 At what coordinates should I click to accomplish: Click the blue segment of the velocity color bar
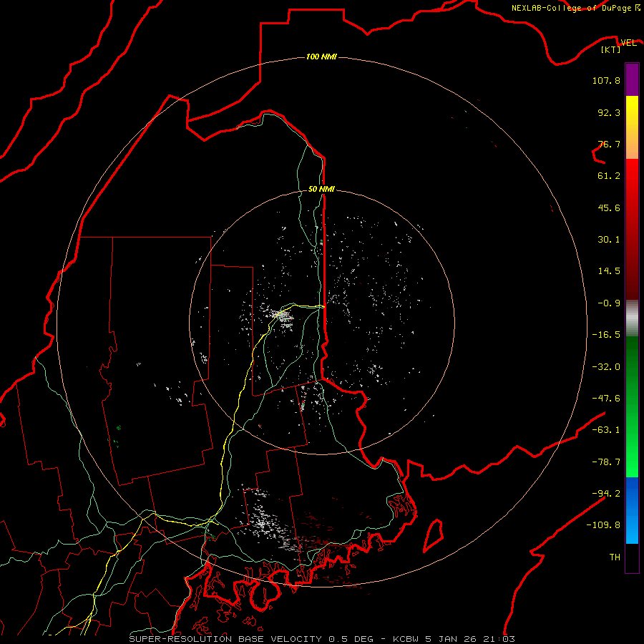point(632,510)
